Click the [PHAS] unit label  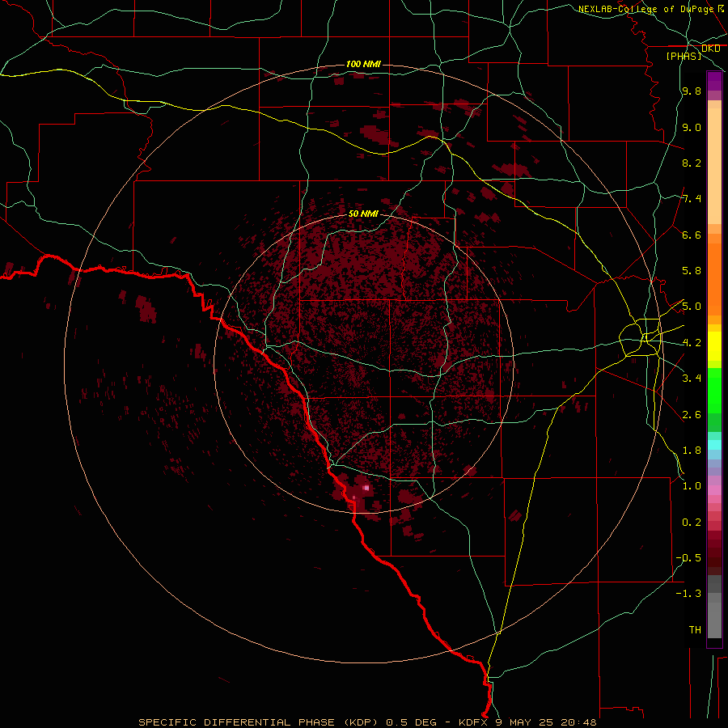pos(684,56)
